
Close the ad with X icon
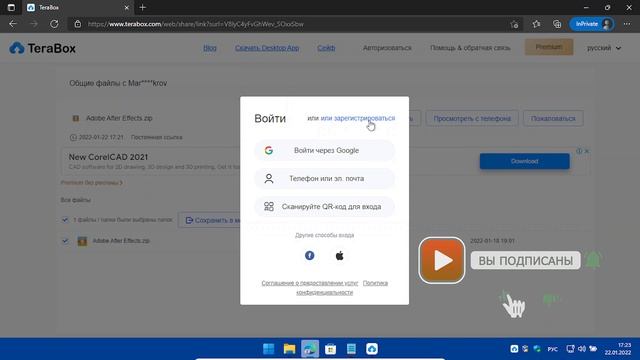[587, 151]
